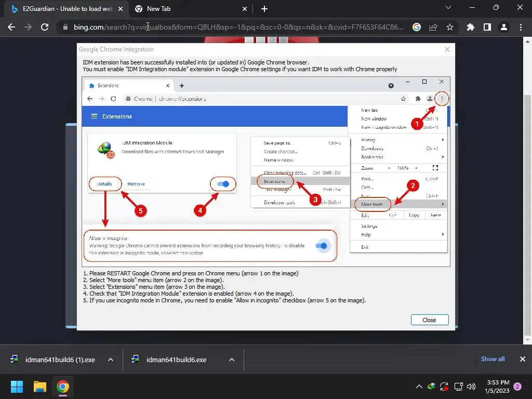
Task: Show hidden system tray icons
Action: pos(419,387)
